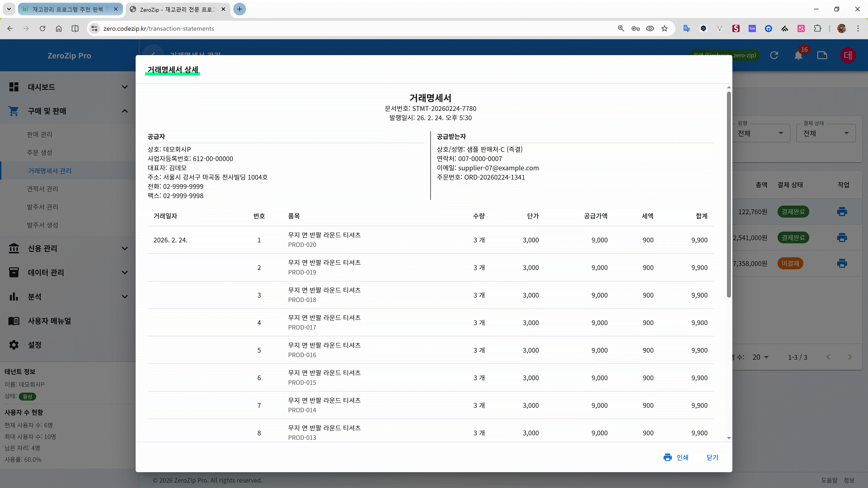The height and width of the screenshot is (488, 868).
Task: Click 닫기 to close the dialog
Action: click(x=712, y=457)
